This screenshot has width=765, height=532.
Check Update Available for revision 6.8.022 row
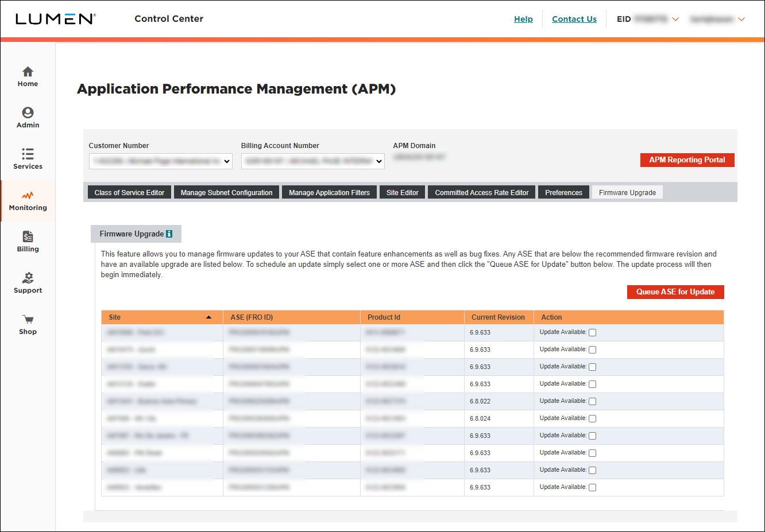592,401
